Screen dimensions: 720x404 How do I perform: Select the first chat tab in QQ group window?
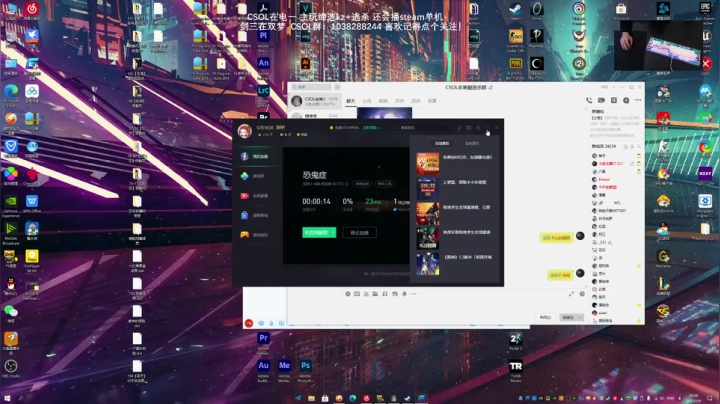coord(351,101)
